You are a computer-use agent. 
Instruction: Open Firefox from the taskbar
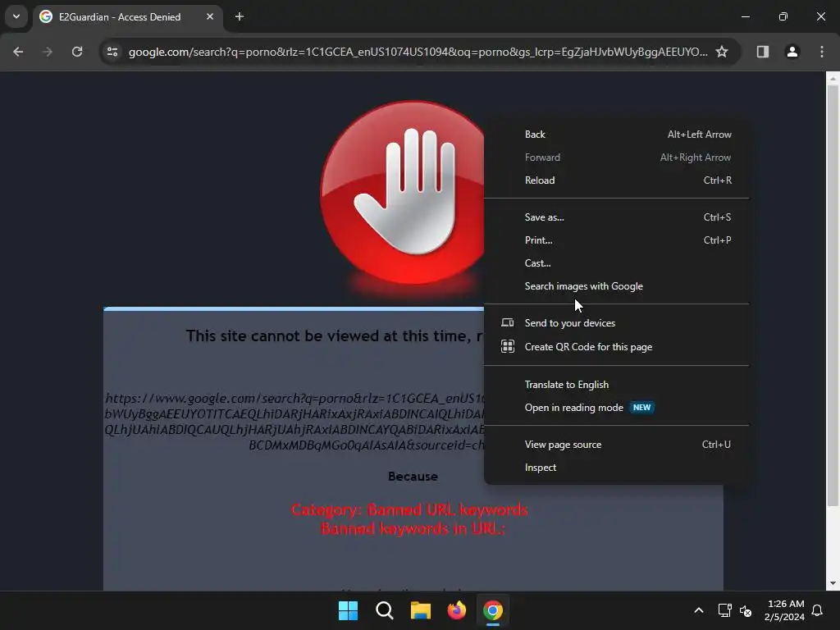click(457, 610)
